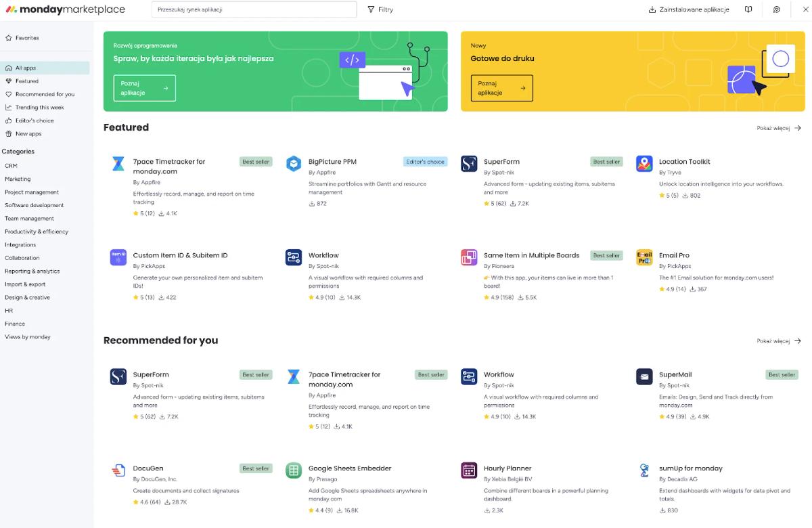Open Custom Item ID & Subitem ID icon
Image resolution: width=812 pixels, height=528 pixels.
[118, 257]
